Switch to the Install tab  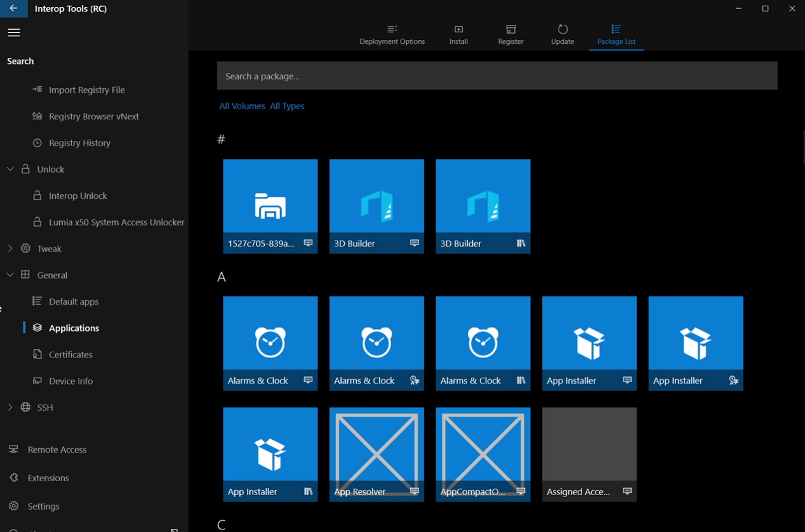(458, 35)
